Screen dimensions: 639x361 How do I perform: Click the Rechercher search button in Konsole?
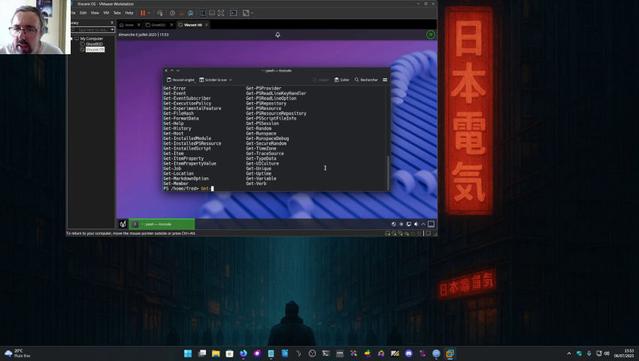point(366,80)
